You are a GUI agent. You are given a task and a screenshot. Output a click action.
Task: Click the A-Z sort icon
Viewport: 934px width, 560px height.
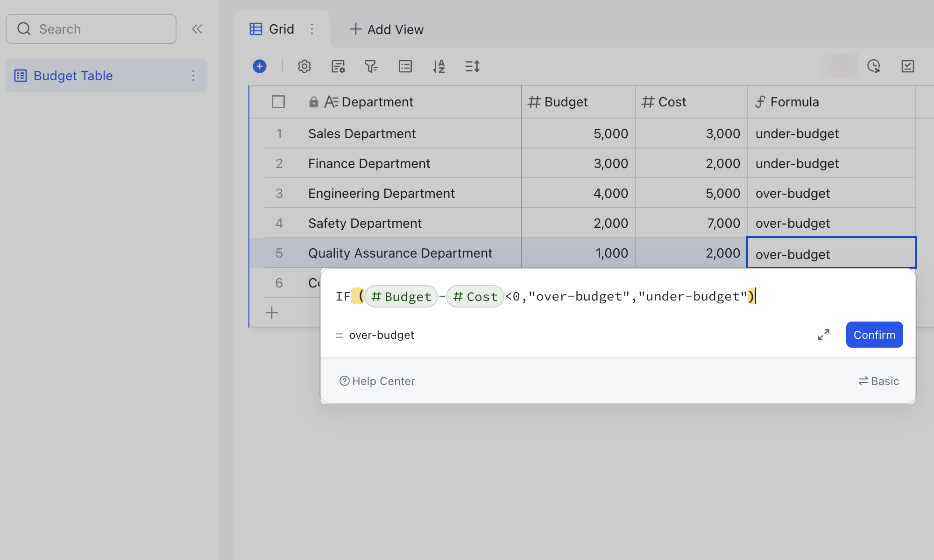(439, 66)
